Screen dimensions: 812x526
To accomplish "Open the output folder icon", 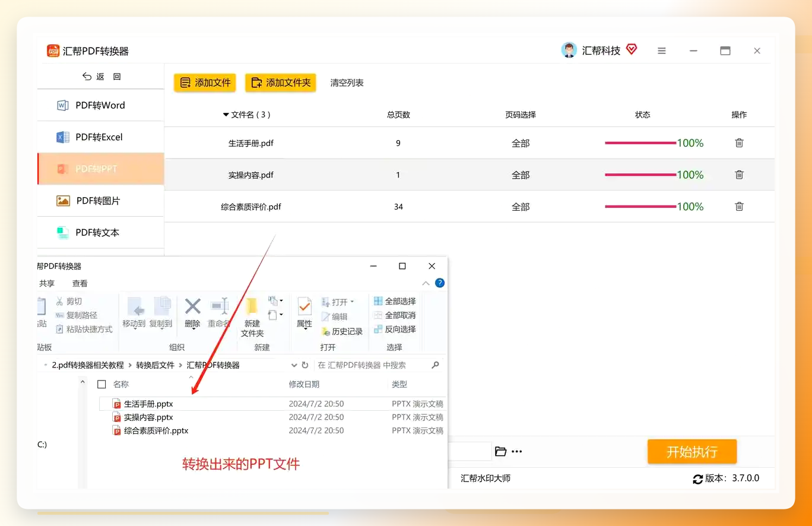I will tap(500, 452).
